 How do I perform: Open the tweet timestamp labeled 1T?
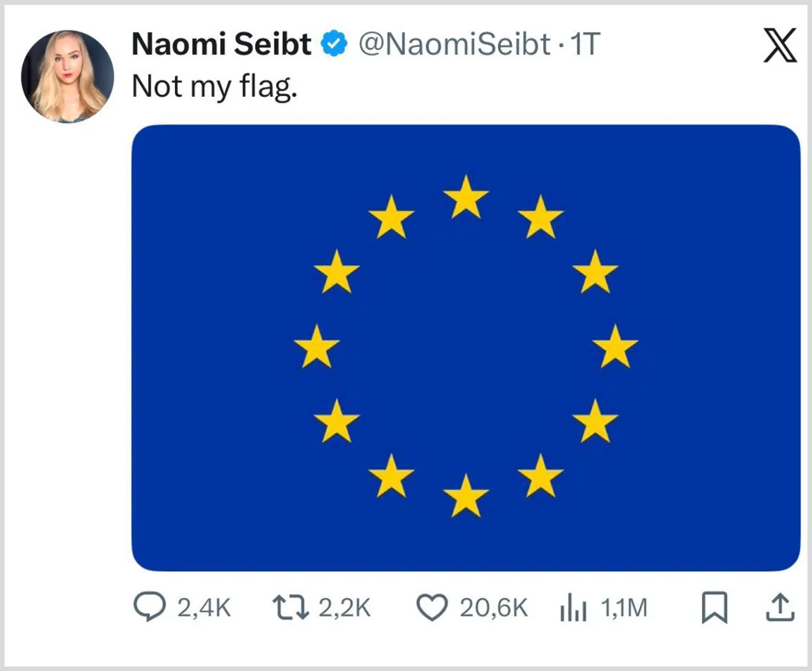pyautogui.click(x=588, y=45)
